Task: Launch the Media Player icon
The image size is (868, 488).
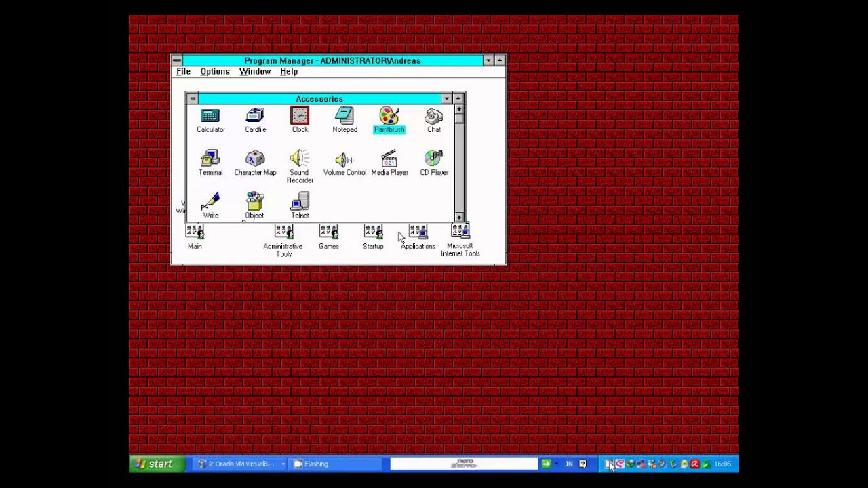Action: (x=389, y=163)
